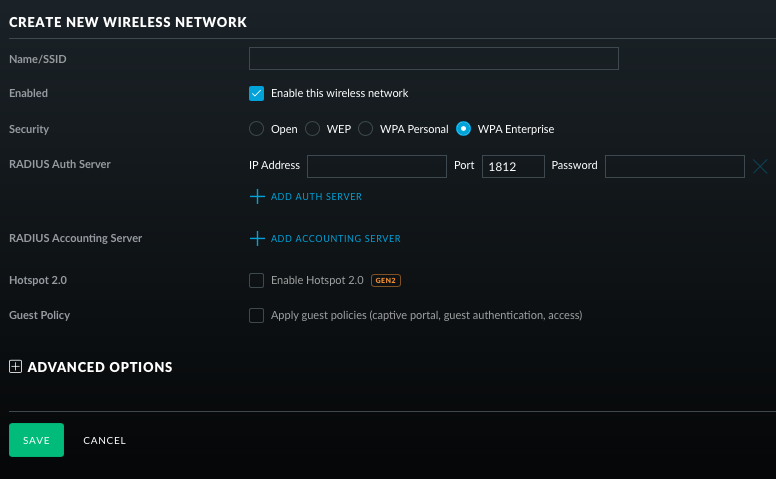Choose WEP security option
Image resolution: width=776 pixels, height=479 pixels.
[x=312, y=129]
